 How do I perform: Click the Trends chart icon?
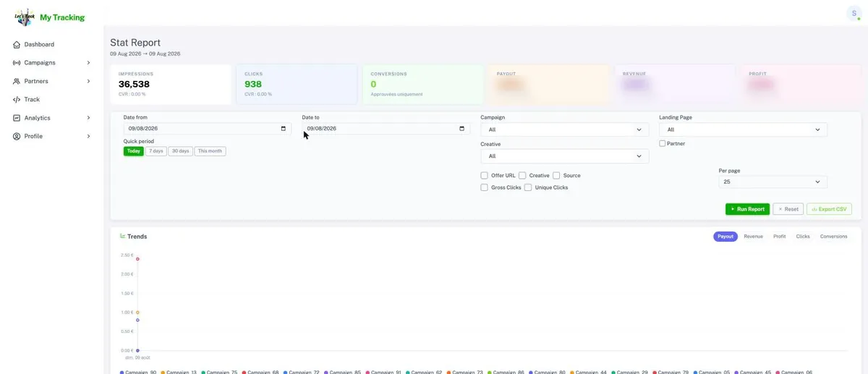123,237
